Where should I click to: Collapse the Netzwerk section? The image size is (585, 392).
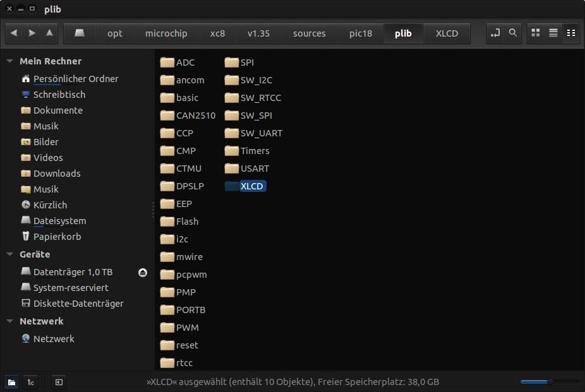click(10, 321)
